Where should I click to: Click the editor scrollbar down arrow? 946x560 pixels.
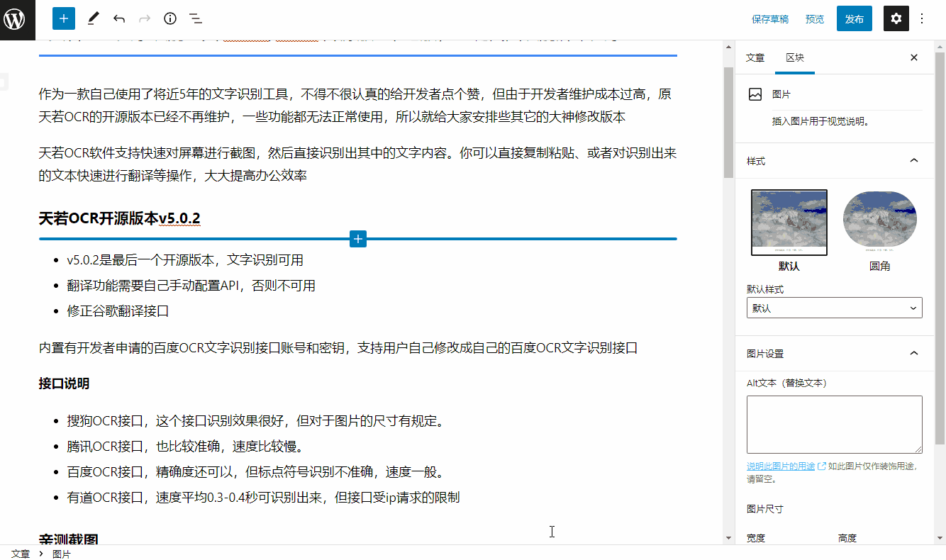point(728,539)
